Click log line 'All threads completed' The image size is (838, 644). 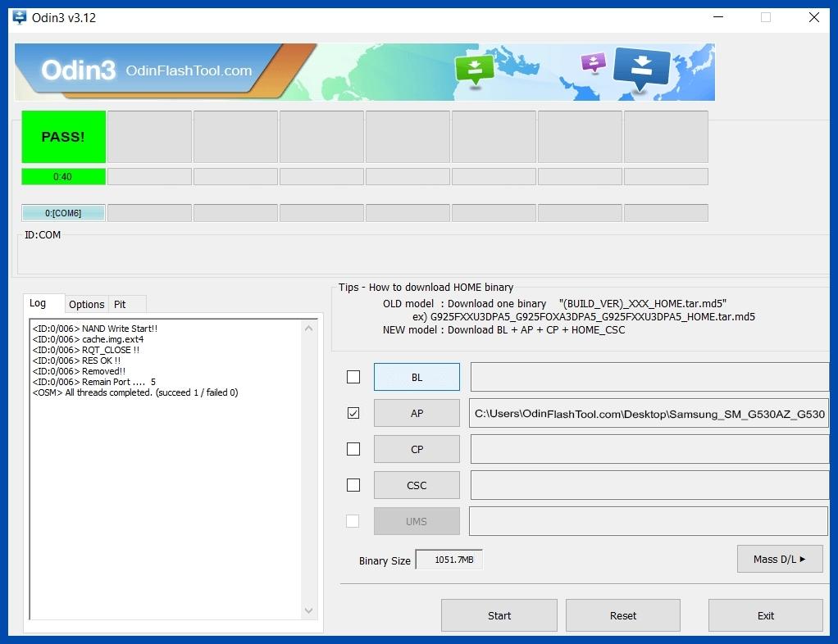(135, 392)
